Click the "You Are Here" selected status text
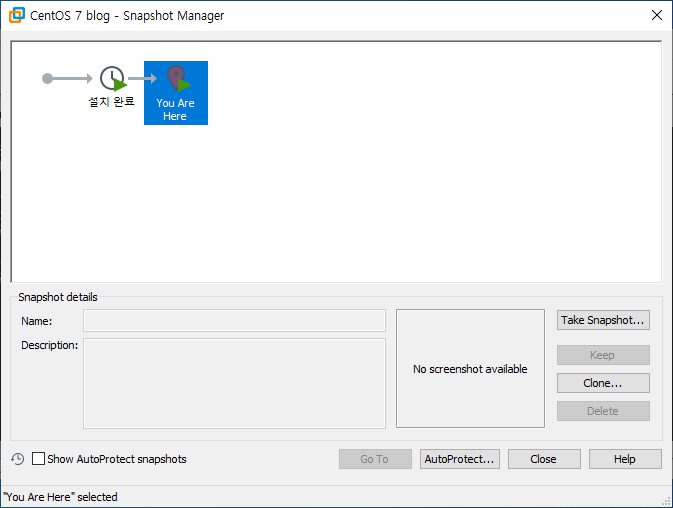Image resolution: width=673 pixels, height=508 pixels. tap(60, 497)
